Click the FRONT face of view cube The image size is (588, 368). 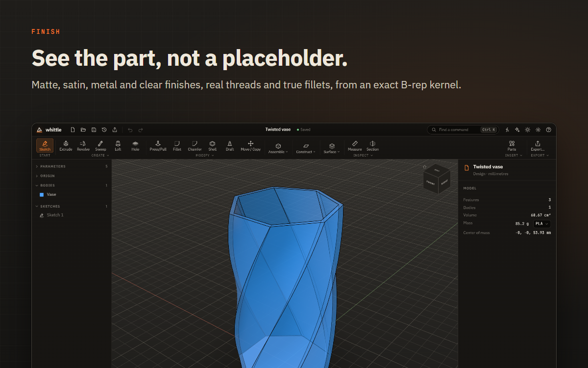click(x=431, y=183)
